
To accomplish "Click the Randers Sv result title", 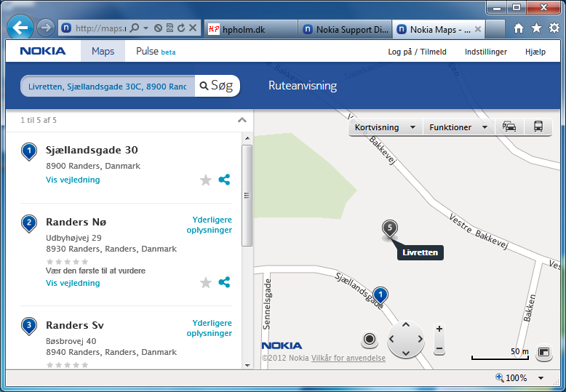I will click(75, 325).
